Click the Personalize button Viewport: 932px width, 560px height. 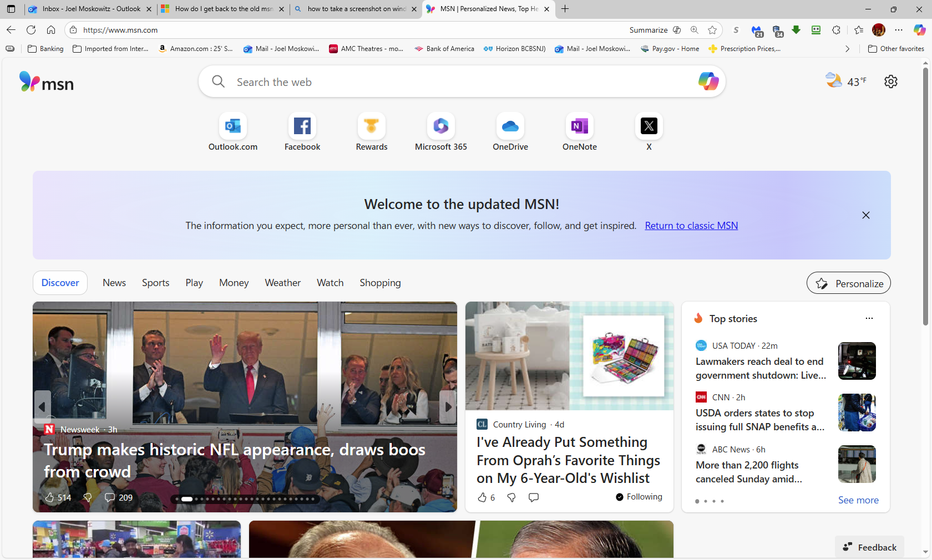pyautogui.click(x=848, y=283)
